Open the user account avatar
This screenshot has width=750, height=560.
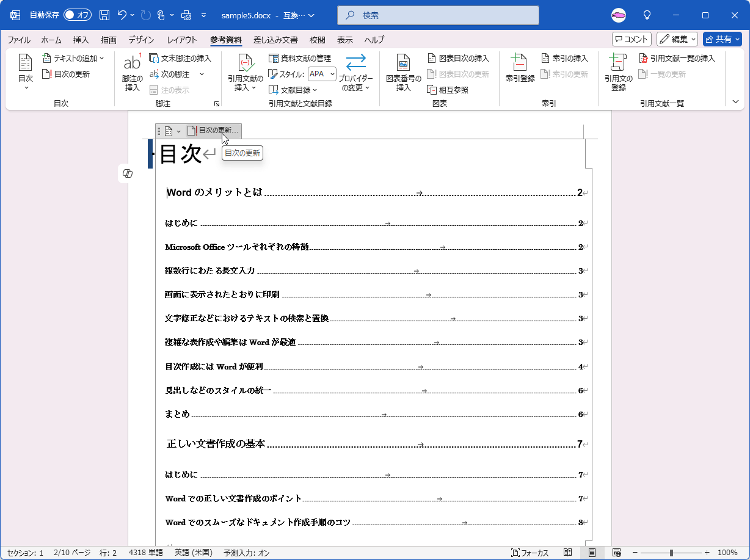click(619, 15)
